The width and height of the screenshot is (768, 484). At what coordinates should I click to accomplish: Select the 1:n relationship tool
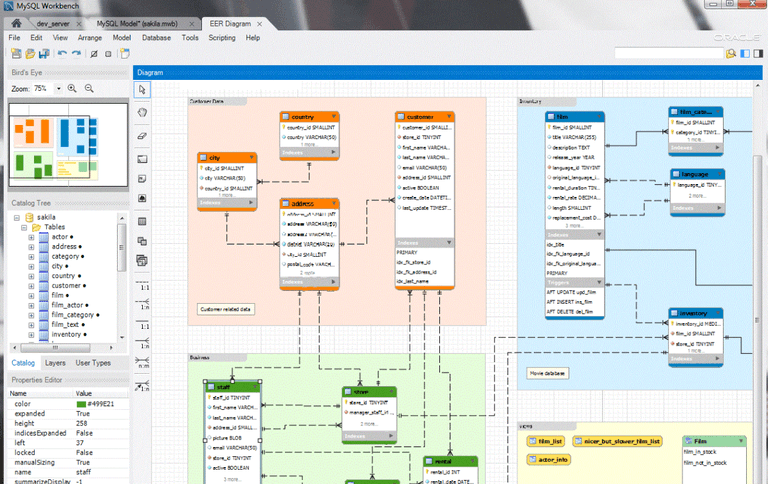pyautogui.click(x=142, y=304)
